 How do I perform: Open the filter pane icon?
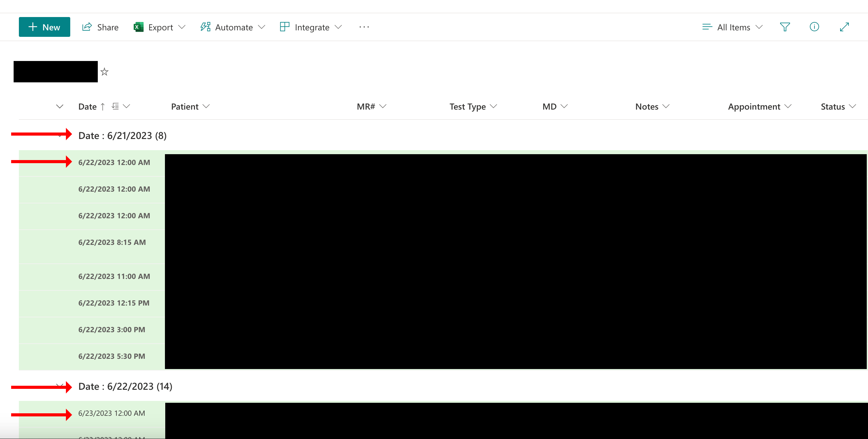785,27
